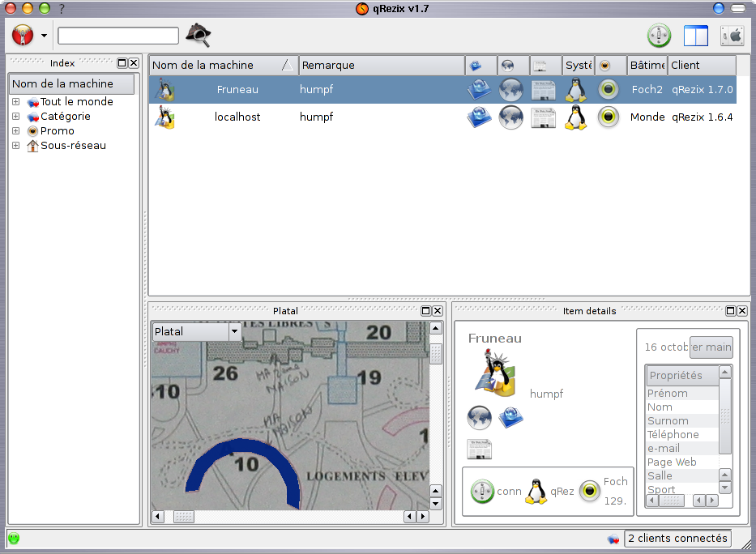This screenshot has height=554, width=756.
Task: Expand the Promo tree node
Action: (x=16, y=130)
